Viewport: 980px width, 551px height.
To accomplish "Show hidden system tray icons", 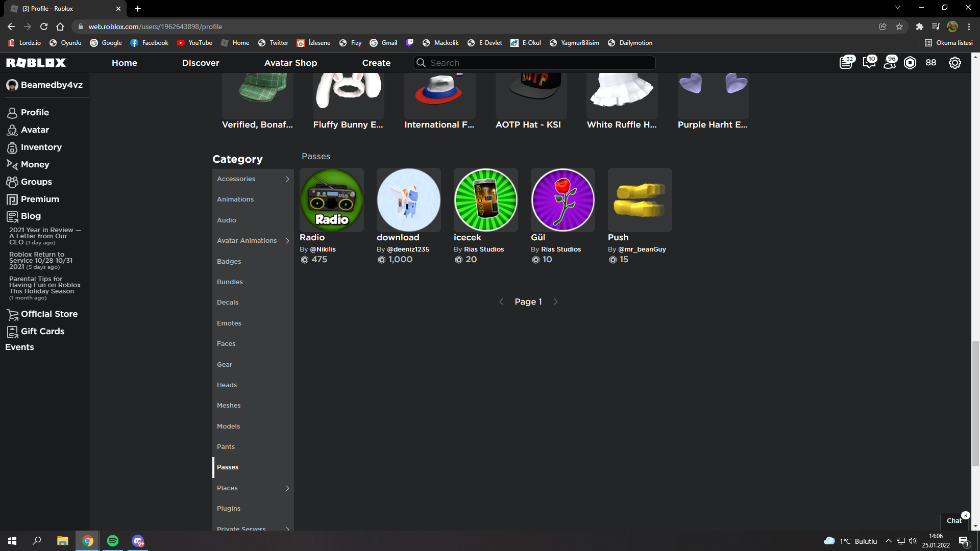I will click(x=888, y=541).
